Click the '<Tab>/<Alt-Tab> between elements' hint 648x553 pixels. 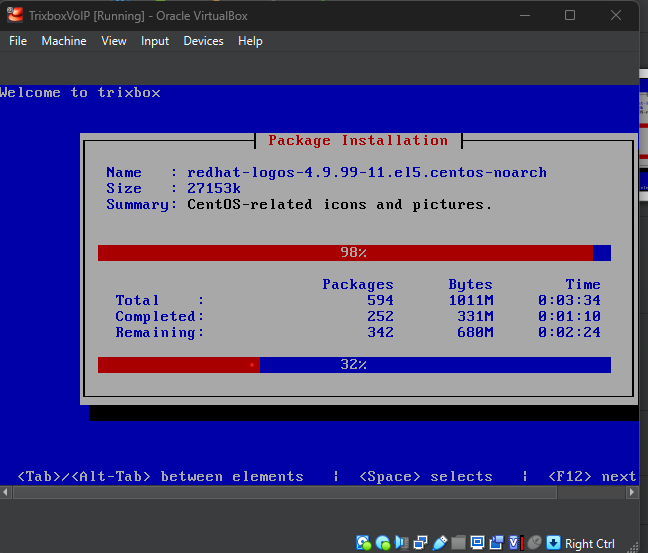tap(160, 477)
